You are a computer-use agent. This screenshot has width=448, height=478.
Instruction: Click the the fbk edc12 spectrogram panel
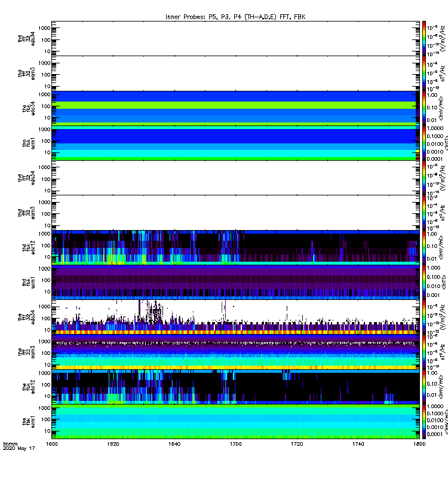(x=235, y=387)
